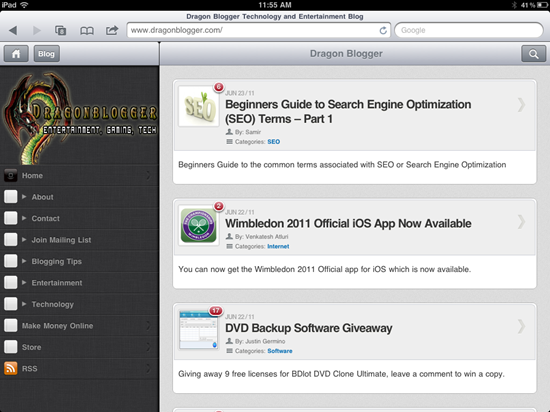This screenshot has height=412, width=550.
Task: Click the JUN 23/11 date text
Action: (240, 93)
